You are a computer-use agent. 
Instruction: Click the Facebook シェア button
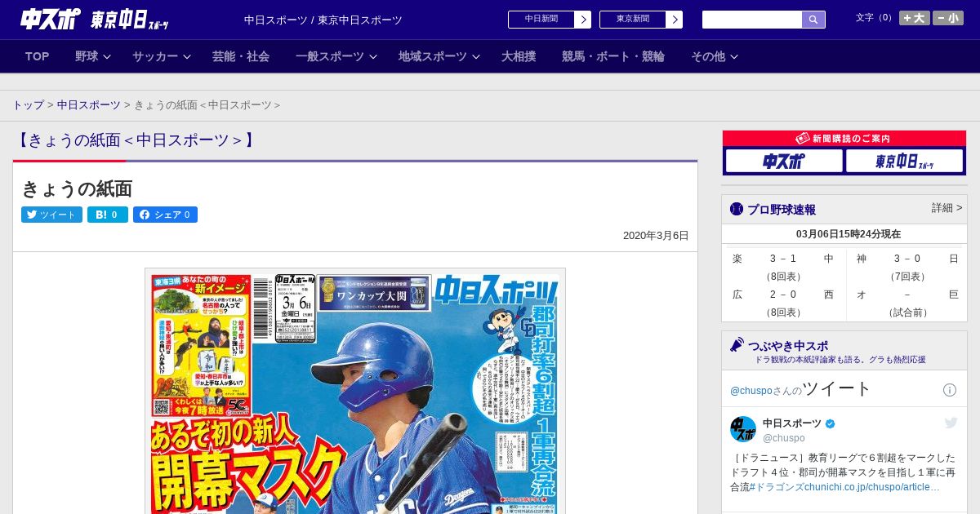click(165, 215)
